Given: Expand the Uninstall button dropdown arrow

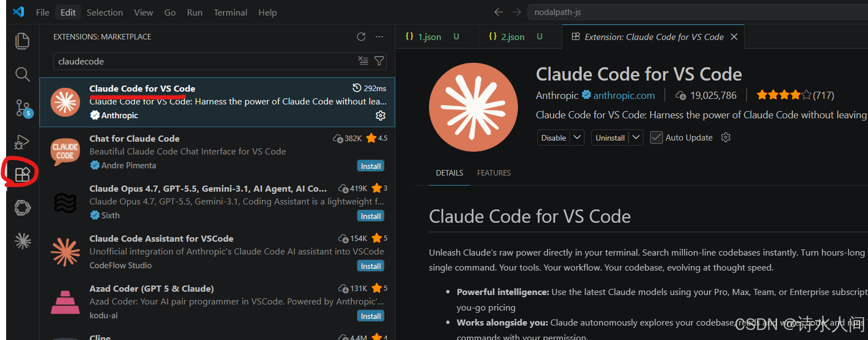Looking at the screenshot, I should pyautogui.click(x=636, y=137).
